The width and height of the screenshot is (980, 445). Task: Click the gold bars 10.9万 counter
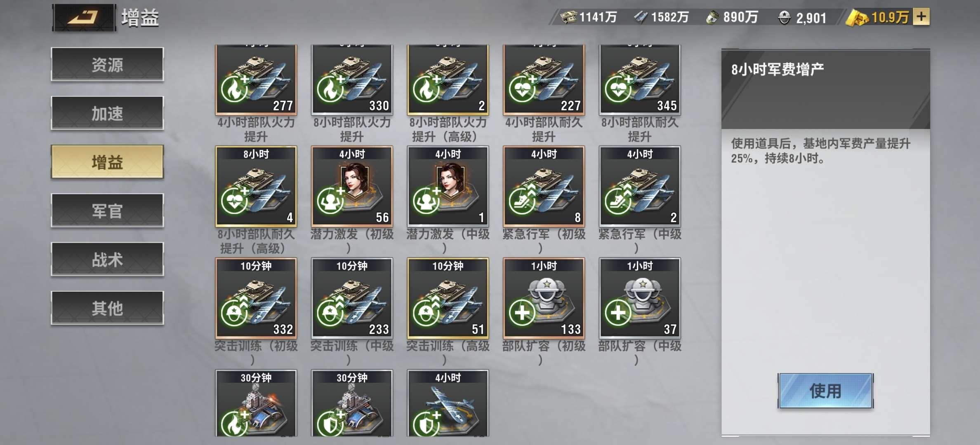[x=879, y=17]
